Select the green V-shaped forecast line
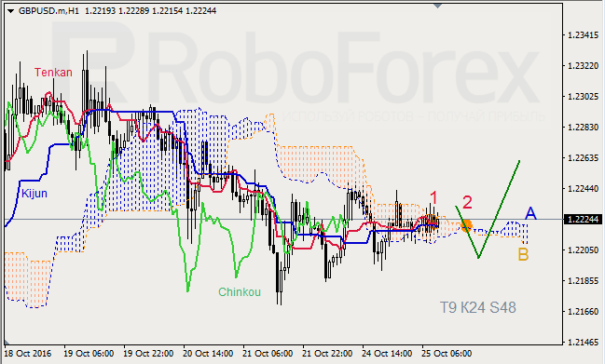 click(x=488, y=209)
